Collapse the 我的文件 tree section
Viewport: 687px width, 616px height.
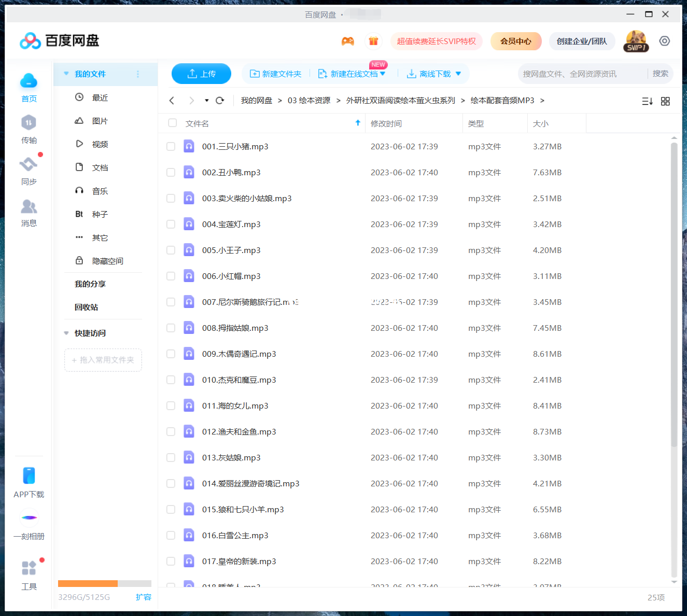click(66, 74)
